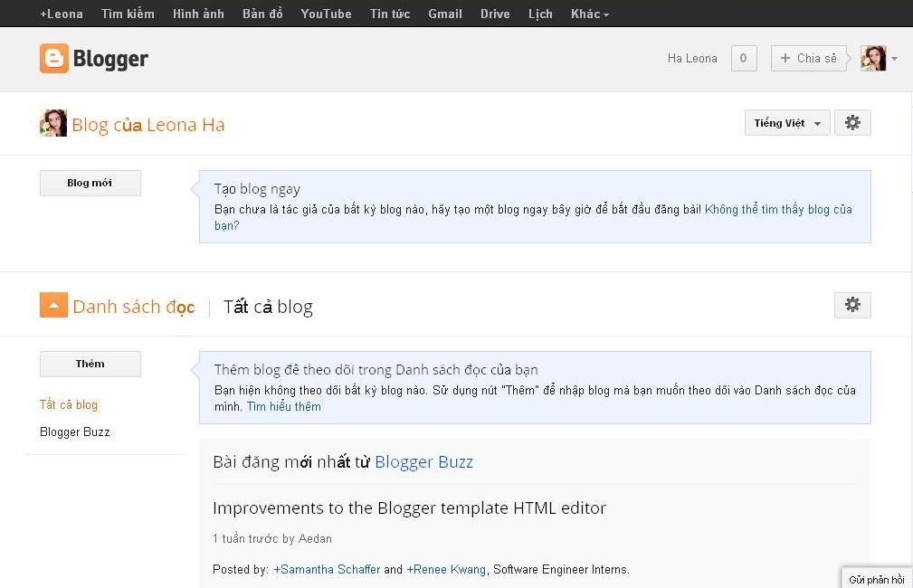This screenshot has height=588, width=913.
Task: Select Blogger Buzz in the sidebar
Action: [75, 432]
